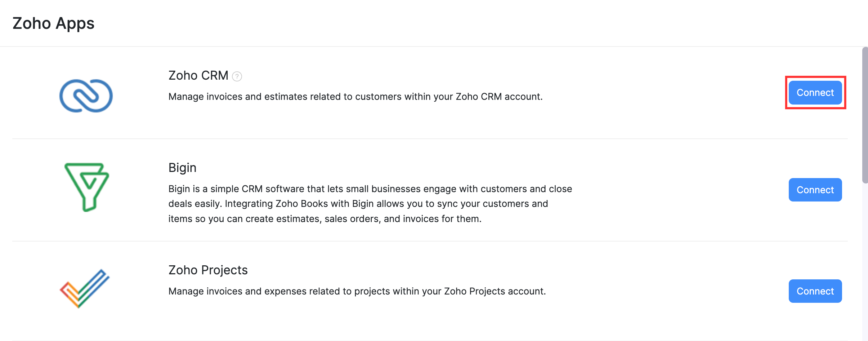This screenshot has width=868, height=341.
Task: Click the blue Zoho CRM logo
Action: (x=86, y=94)
